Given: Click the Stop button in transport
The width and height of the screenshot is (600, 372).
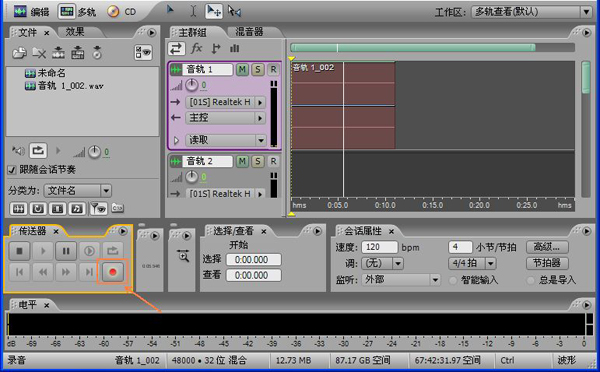Looking at the screenshot, I should pyautogui.click(x=19, y=251).
